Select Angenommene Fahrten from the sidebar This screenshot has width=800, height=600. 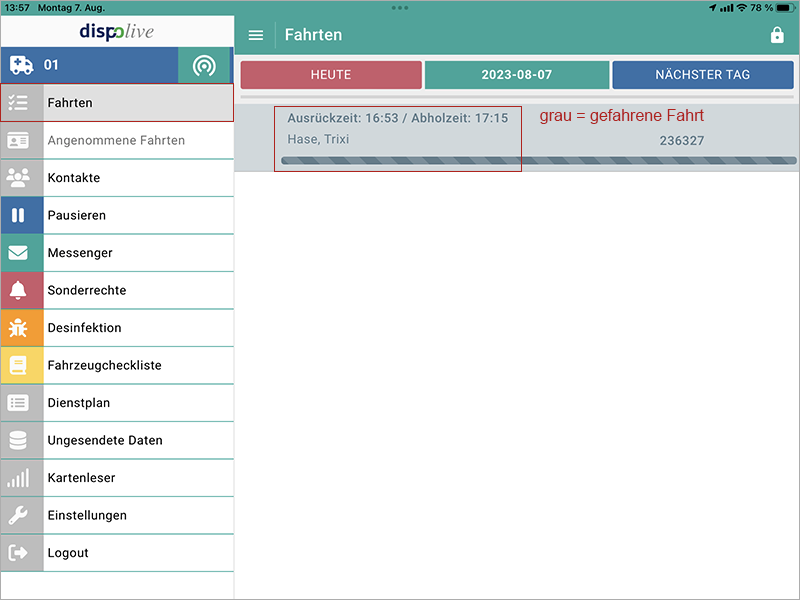[115, 140]
